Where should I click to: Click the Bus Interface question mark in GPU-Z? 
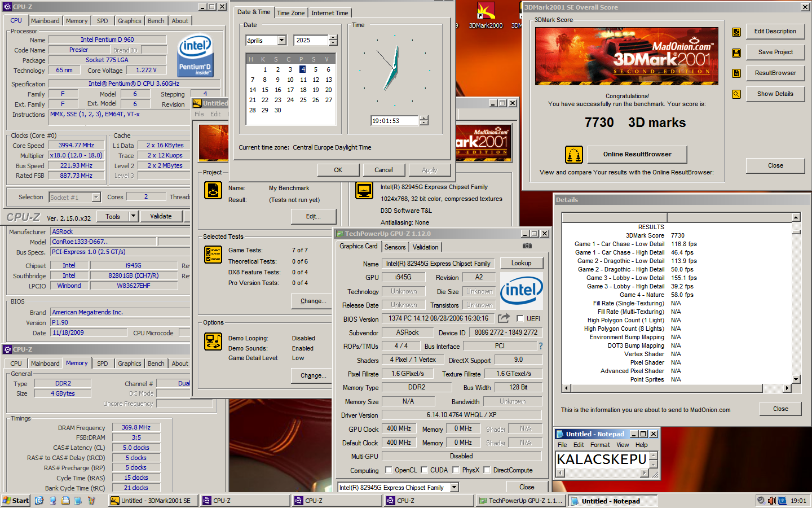540,346
